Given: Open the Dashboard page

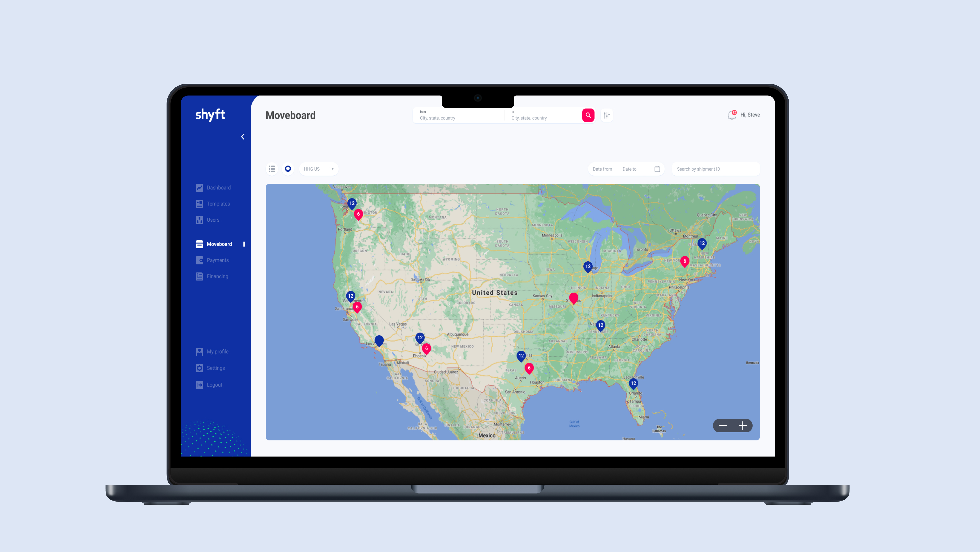Looking at the screenshot, I should (218, 188).
